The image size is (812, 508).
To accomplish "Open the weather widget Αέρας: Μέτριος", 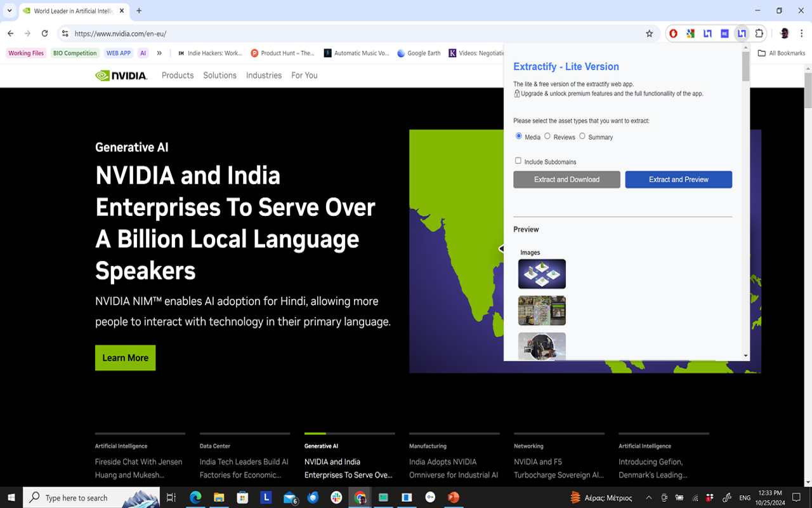I will point(601,498).
